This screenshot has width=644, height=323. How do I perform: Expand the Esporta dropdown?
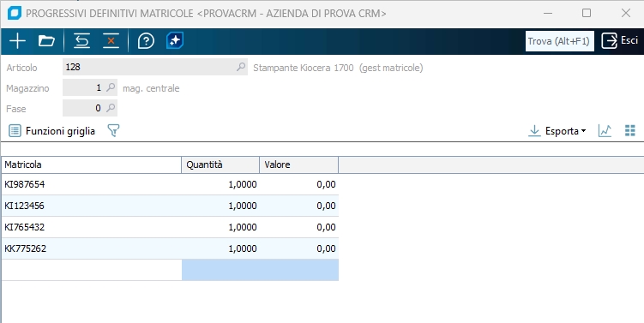(557, 131)
